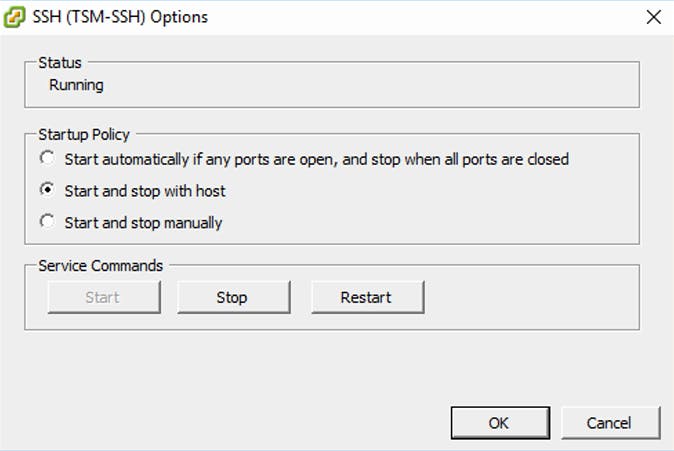
Task: Click the 'Start and stop manually' label text
Action: pos(143,222)
